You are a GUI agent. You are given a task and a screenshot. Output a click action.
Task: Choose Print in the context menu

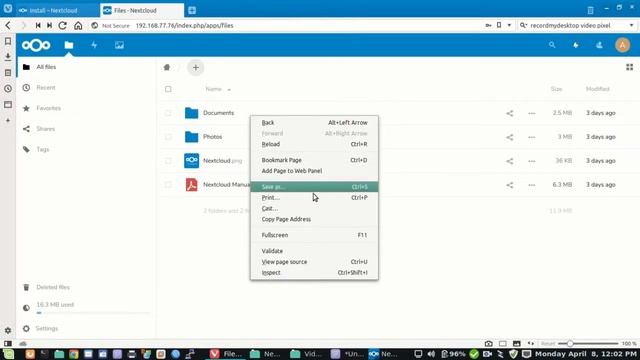314,198
